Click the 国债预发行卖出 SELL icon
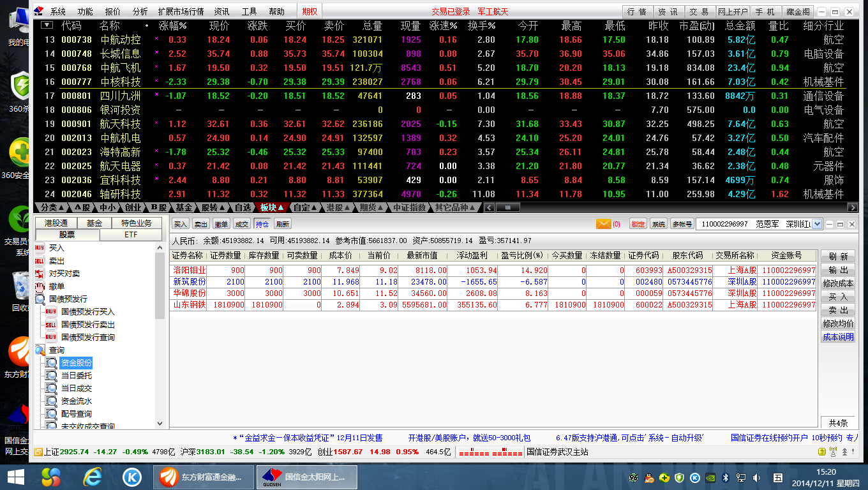The height and width of the screenshot is (490, 868). click(x=51, y=325)
